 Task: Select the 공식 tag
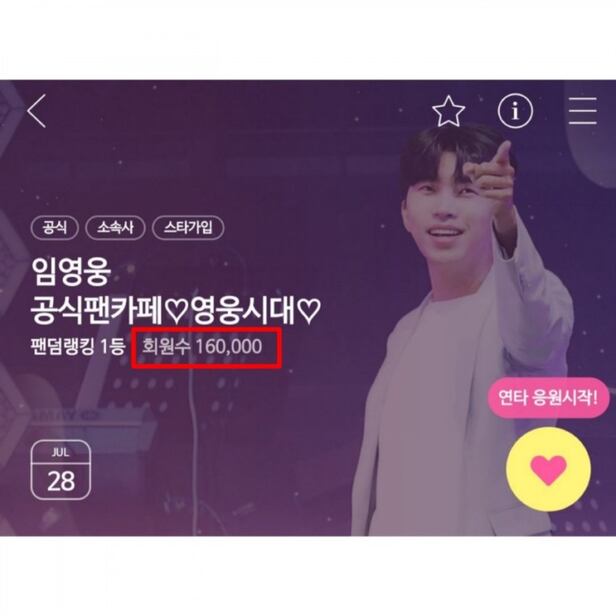point(55,227)
